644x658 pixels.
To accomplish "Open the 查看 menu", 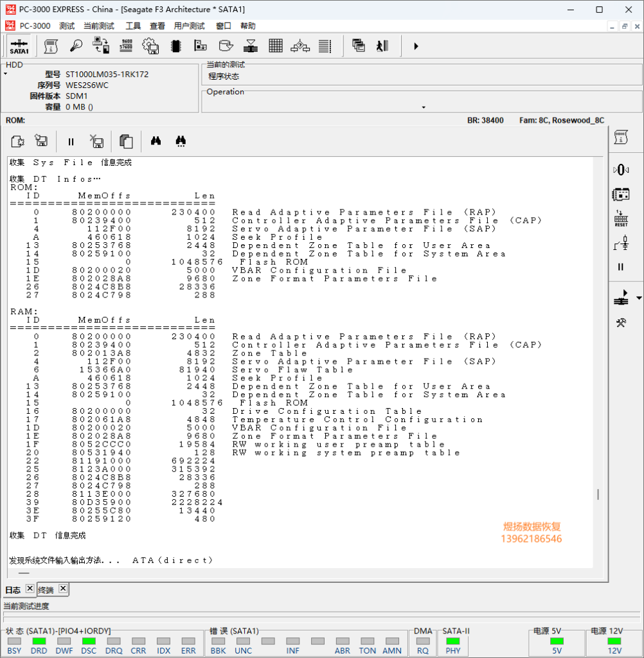I will pyautogui.click(x=157, y=26).
